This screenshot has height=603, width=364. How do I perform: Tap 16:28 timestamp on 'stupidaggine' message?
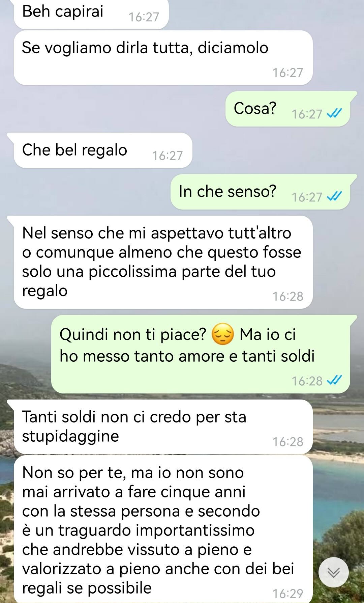coord(288,441)
